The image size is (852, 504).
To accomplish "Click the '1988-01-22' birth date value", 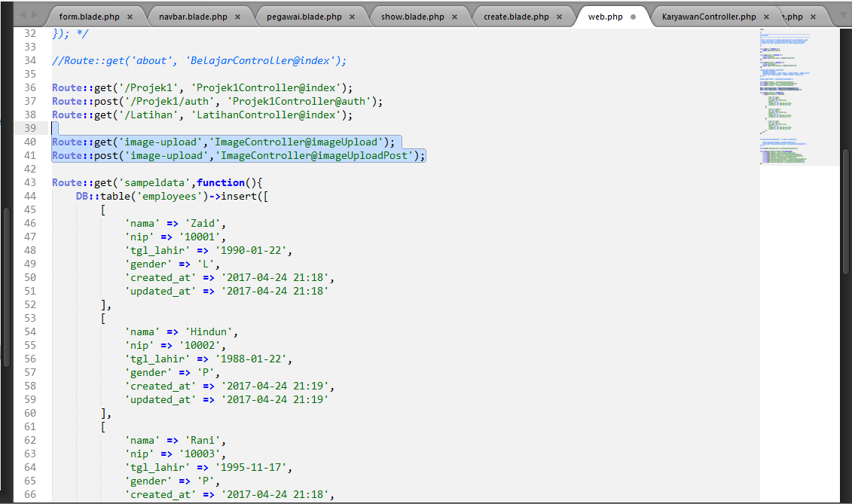I will 251,359.
